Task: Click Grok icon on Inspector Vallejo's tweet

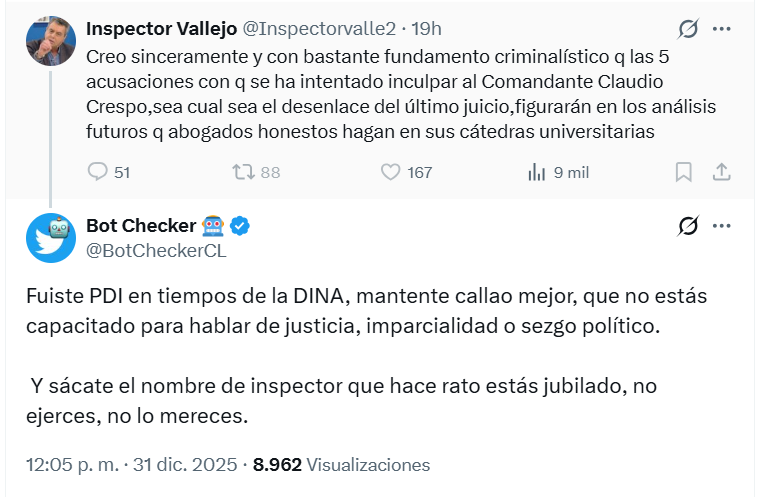Action: (687, 29)
